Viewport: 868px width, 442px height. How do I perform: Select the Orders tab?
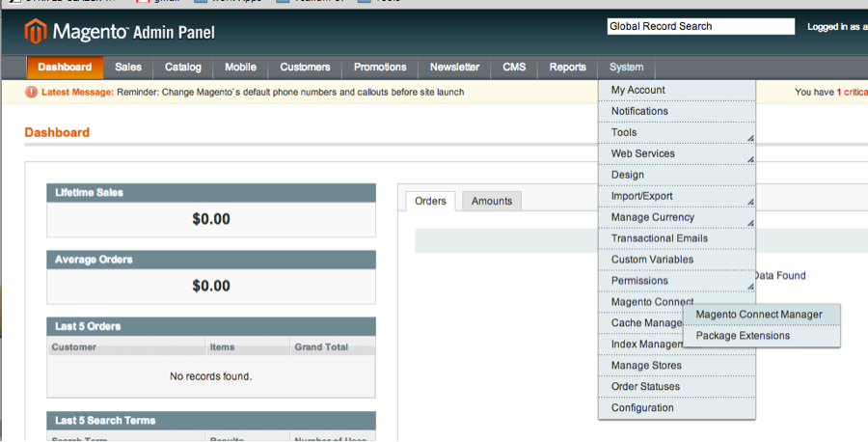(x=430, y=201)
